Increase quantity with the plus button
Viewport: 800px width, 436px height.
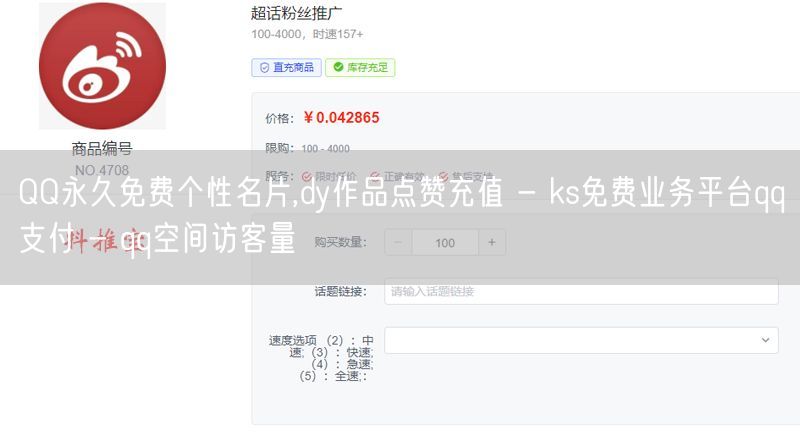pyautogui.click(x=492, y=242)
